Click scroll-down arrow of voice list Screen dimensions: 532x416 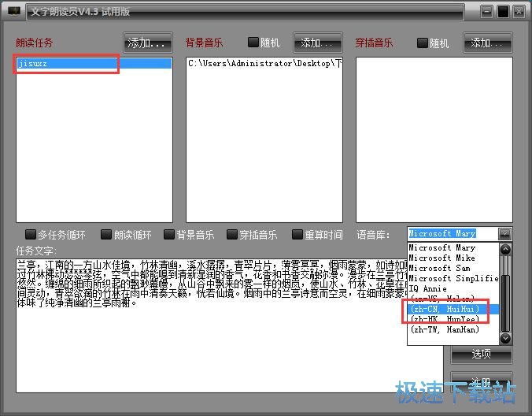pyautogui.click(x=505, y=338)
